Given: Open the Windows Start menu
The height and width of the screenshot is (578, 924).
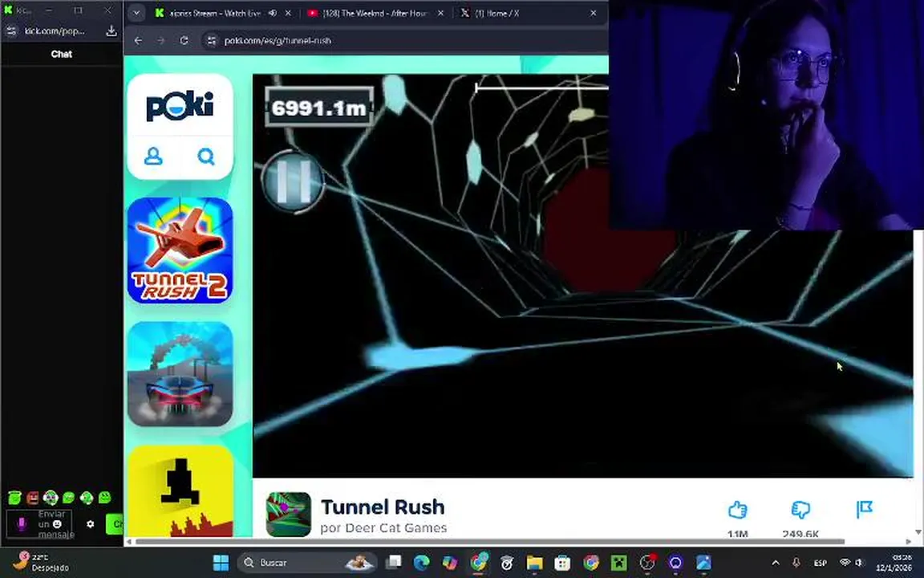Looking at the screenshot, I should [221, 563].
